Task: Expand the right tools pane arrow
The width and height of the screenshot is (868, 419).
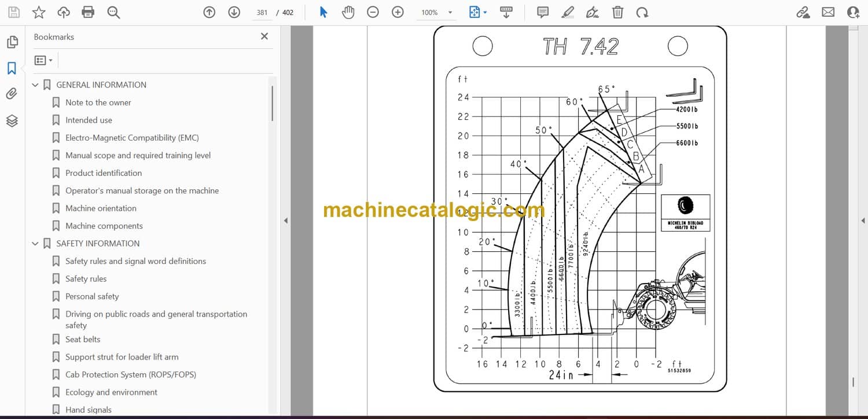Action: (863, 220)
